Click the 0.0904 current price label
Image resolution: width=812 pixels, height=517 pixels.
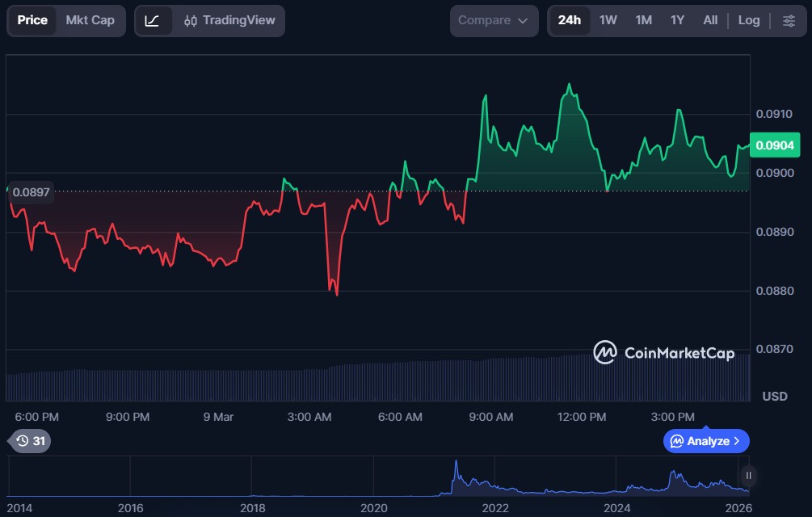(x=775, y=146)
